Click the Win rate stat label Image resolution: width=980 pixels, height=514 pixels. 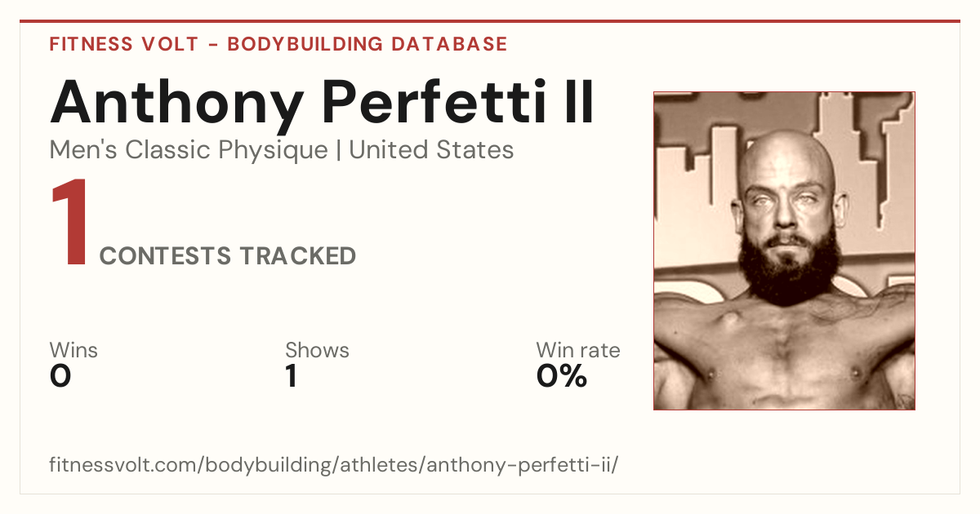click(577, 351)
